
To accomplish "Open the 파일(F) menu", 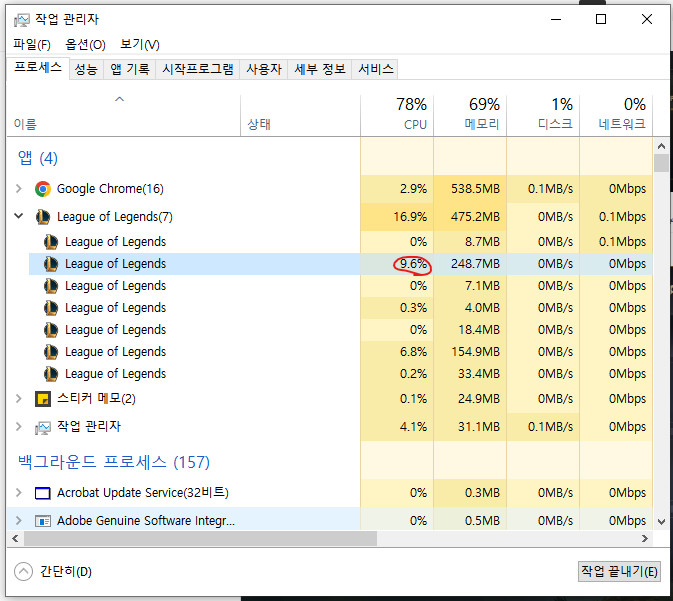I will click(x=32, y=44).
